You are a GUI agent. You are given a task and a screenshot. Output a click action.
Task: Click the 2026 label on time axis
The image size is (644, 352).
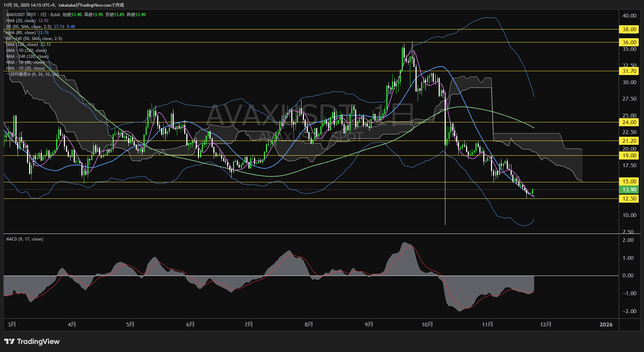point(606,325)
